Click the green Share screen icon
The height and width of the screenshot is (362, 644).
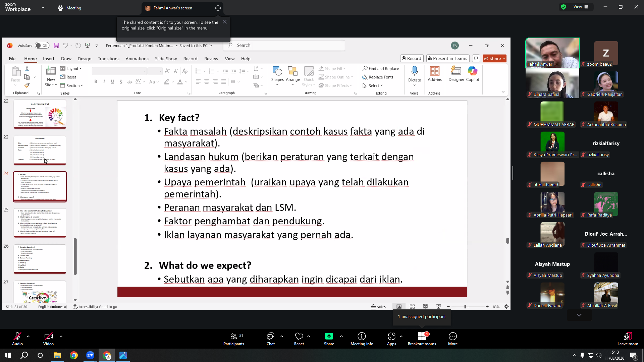click(329, 336)
